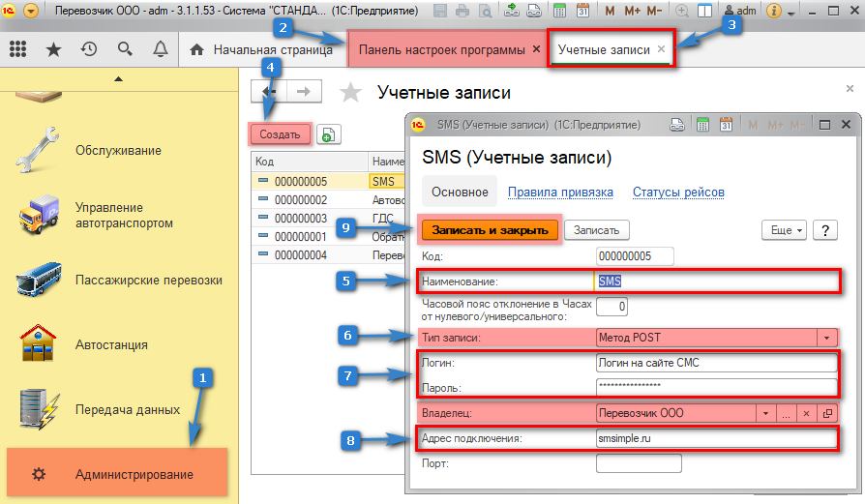Expand the Владелец dropdown arrow

pyautogui.click(x=765, y=412)
